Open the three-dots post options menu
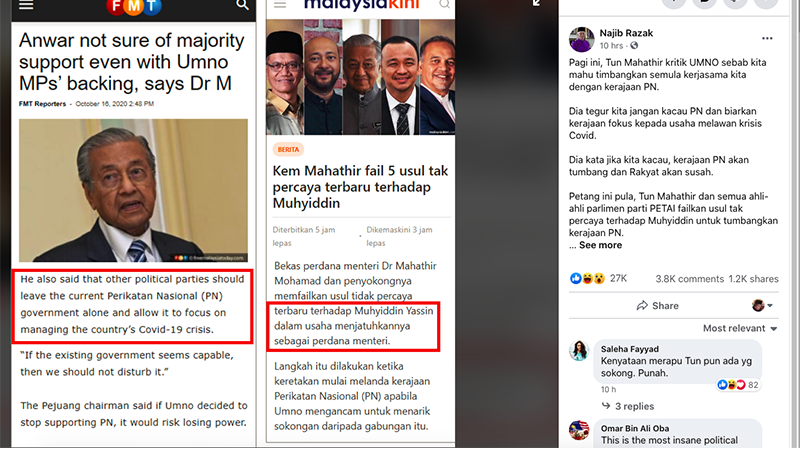This screenshot has width=800, height=450. (767, 39)
